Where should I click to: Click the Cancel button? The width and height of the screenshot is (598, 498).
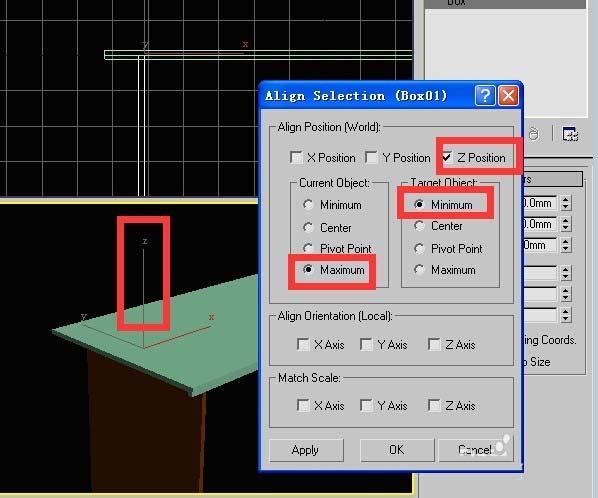click(475, 450)
